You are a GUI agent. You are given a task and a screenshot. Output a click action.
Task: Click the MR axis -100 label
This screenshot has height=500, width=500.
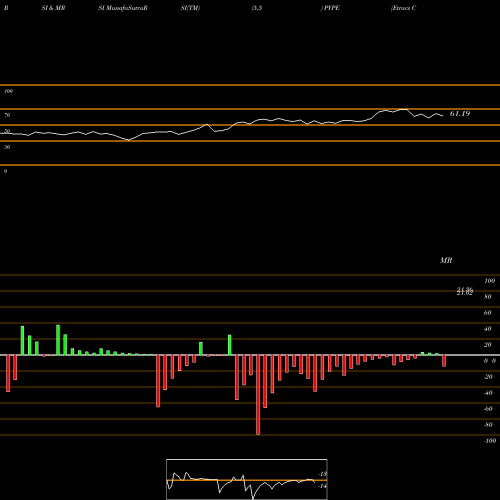pyautogui.click(x=490, y=441)
